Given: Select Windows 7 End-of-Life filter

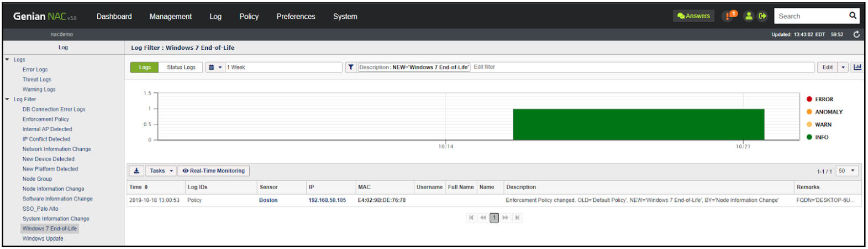Looking at the screenshot, I should pos(50,229).
